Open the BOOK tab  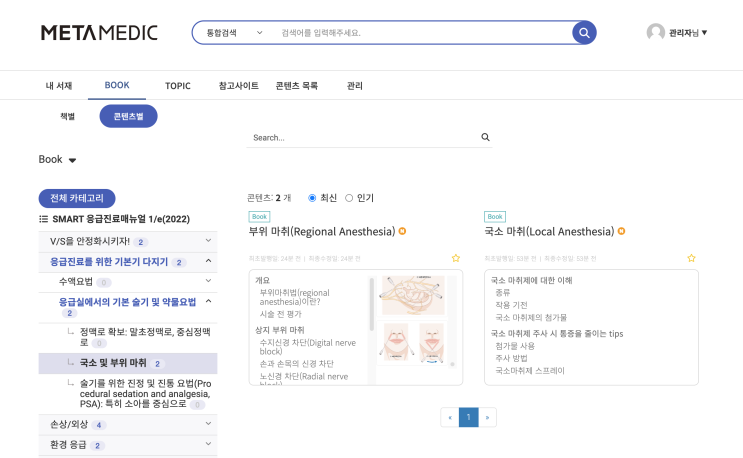[x=117, y=85]
